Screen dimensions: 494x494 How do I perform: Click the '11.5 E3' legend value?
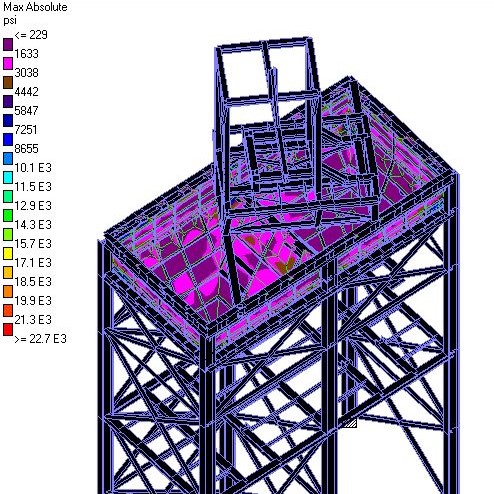[x=33, y=187]
